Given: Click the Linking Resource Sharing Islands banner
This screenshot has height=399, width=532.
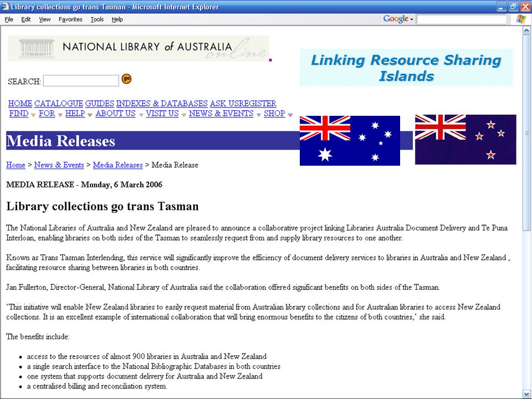Looking at the screenshot, I should click(x=406, y=68).
